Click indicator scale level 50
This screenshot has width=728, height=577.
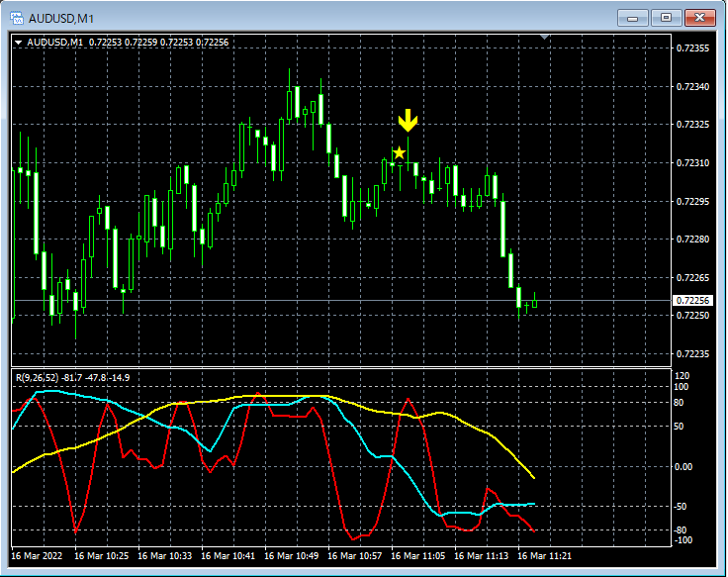679,427
